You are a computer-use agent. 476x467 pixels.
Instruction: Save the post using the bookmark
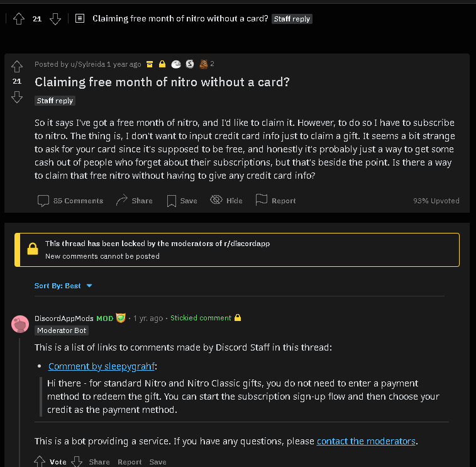pyautogui.click(x=182, y=201)
